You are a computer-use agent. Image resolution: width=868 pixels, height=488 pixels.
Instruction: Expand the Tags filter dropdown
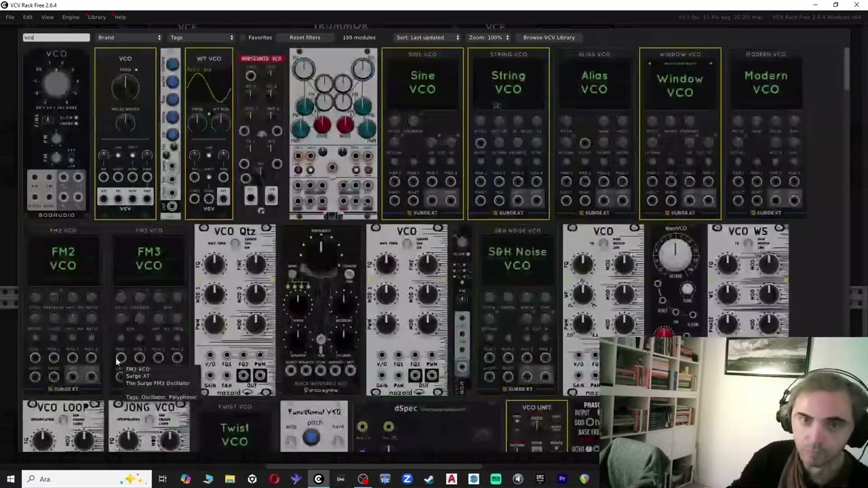point(202,37)
